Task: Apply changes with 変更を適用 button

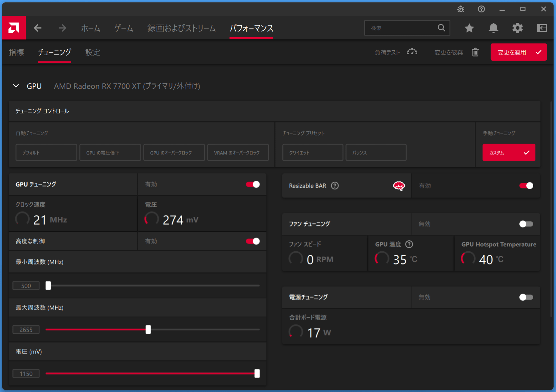Action: coord(518,52)
